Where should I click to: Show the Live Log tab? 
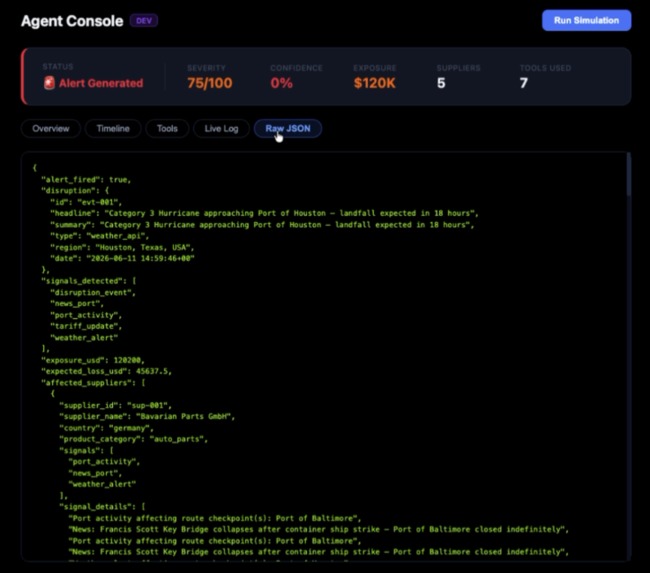coord(221,129)
